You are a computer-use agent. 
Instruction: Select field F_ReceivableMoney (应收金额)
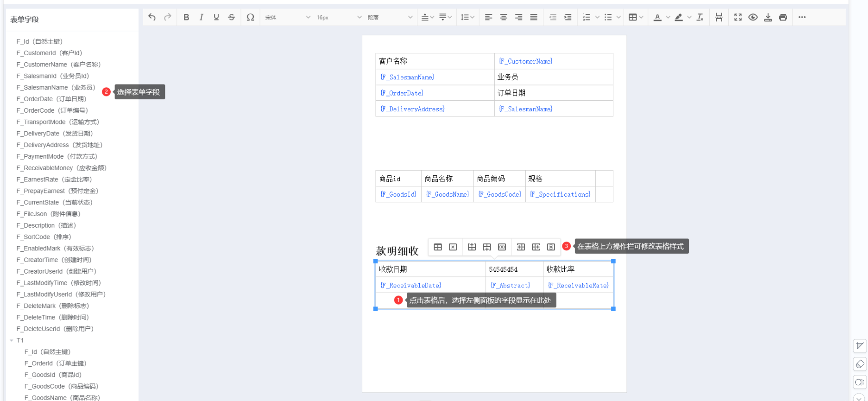(x=61, y=168)
